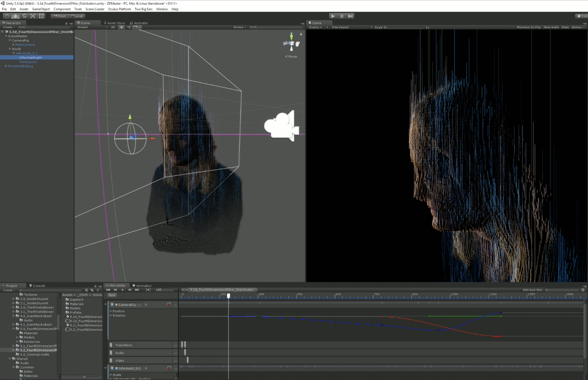Open the GameObject menu

point(41,9)
